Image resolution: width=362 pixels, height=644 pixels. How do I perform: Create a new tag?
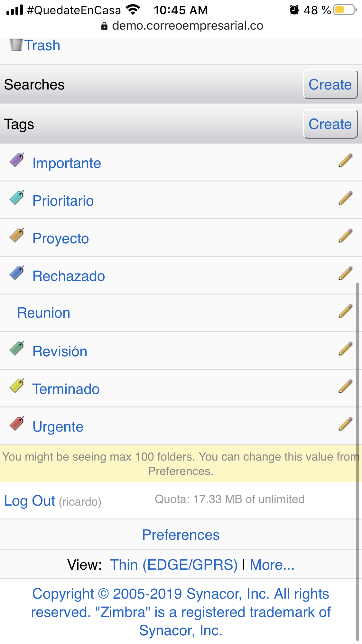pyautogui.click(x=330, y=124)
